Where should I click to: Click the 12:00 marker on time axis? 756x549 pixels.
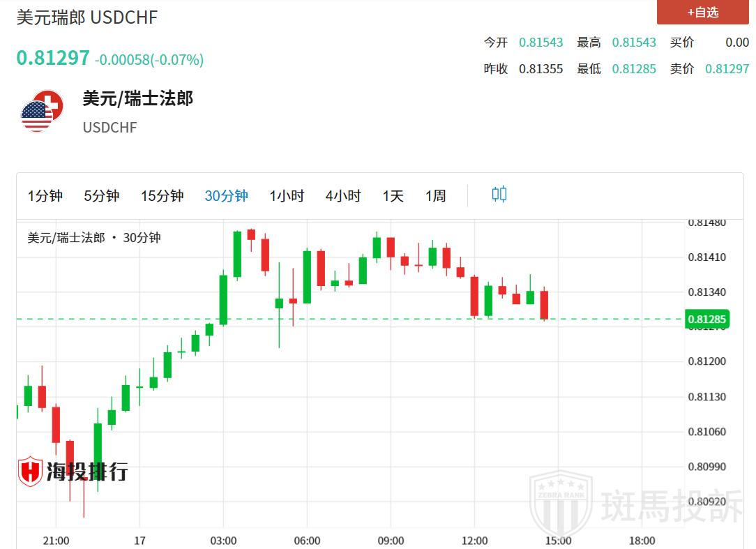[x=474, y=541]
